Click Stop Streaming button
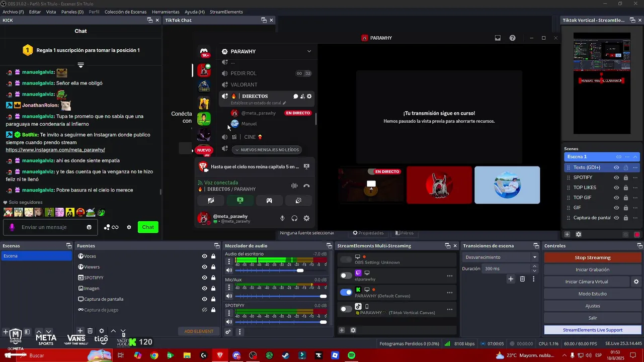Image resolution: width=644 pixels, height=362 pixels. click(593, 257)
